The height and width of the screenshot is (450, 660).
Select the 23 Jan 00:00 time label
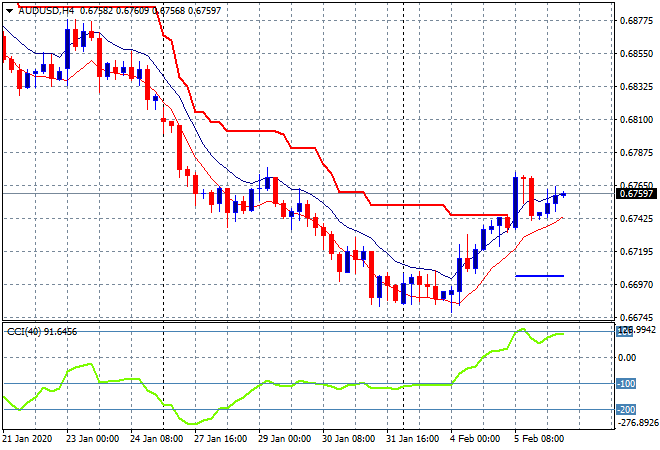click(93, 439)
